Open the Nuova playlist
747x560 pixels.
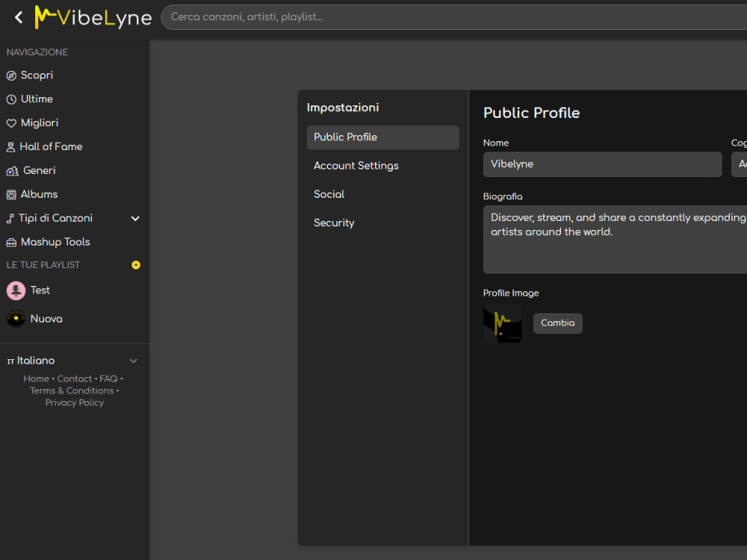tap(46, 319)
